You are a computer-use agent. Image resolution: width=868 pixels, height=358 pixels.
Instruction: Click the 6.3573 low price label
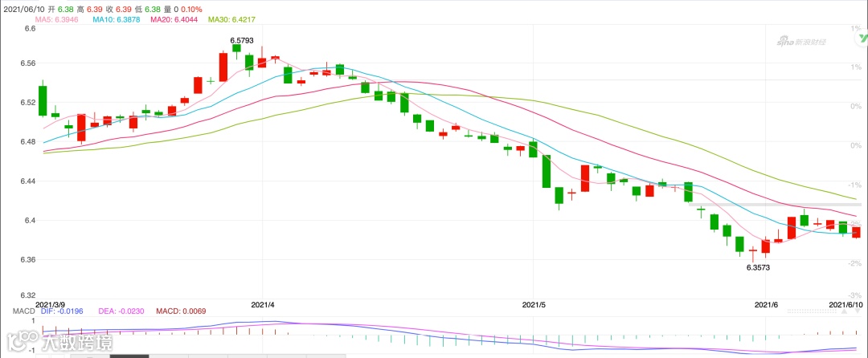click(759, 267)
